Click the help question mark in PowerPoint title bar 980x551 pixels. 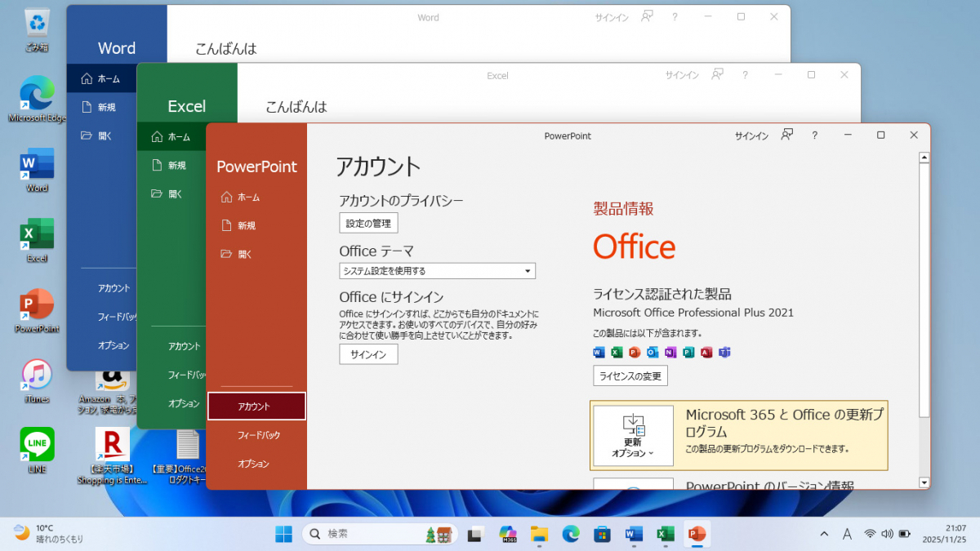pos(814,136)
